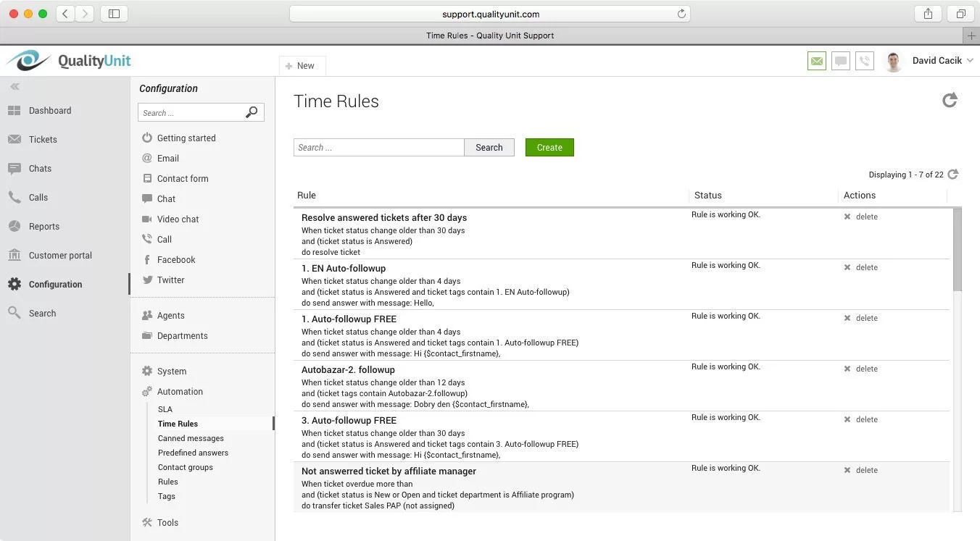Open the Reports section

pyautogui.click(x=43, y=226)
